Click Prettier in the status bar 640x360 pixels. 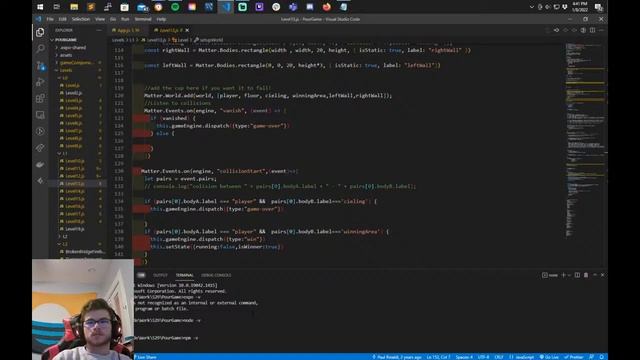click(573, 357)
